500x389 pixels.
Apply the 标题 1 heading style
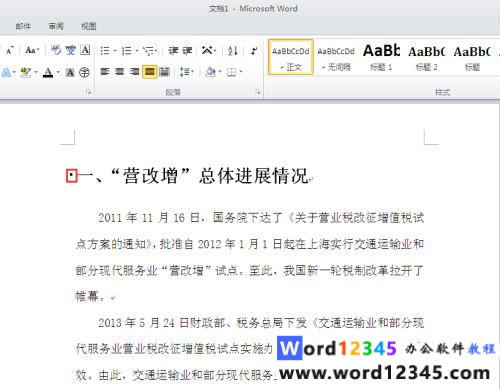point(381,57)
